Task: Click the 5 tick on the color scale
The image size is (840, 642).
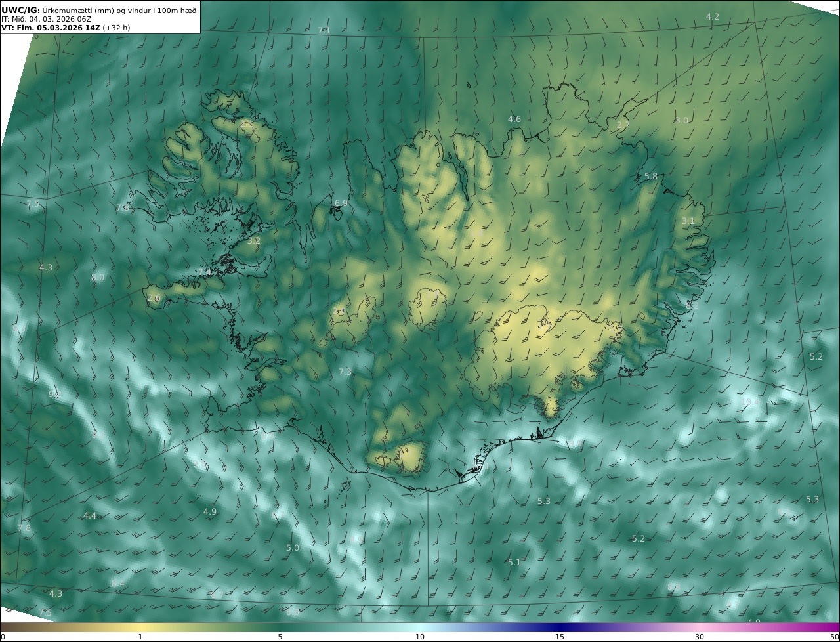Action: pos(280,637)
